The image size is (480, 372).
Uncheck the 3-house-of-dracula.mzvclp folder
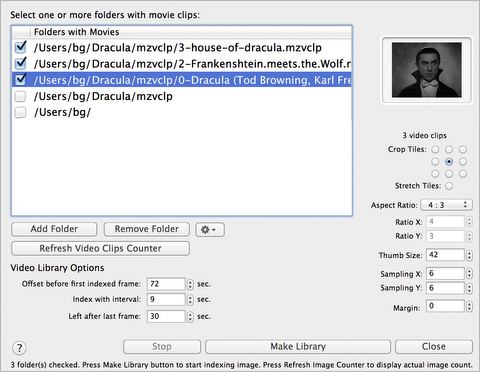tap(21, 47)
